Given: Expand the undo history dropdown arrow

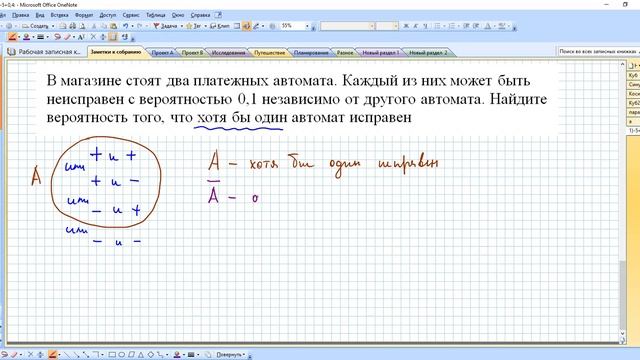Looking at the screenshot, I should [x=132, y=26].
